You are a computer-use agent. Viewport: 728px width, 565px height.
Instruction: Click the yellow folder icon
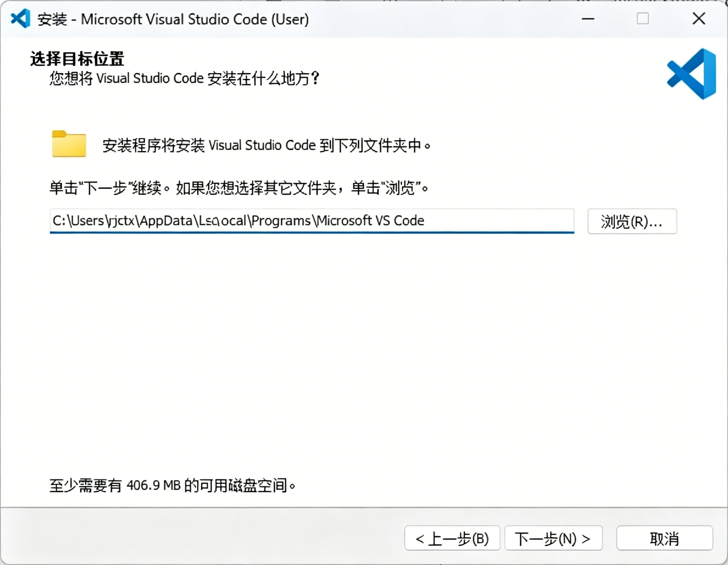tap(69, 144)
